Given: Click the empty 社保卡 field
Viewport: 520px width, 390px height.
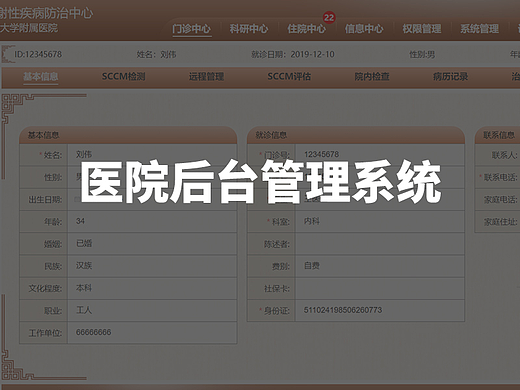Looking at the screenshot, I should pyautogui.click(x=380, y=288).
